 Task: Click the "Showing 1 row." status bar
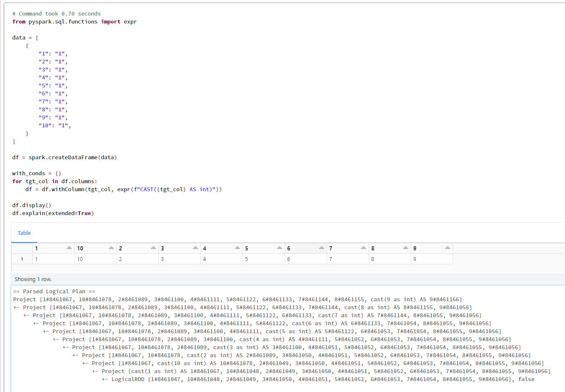(33, 279)
